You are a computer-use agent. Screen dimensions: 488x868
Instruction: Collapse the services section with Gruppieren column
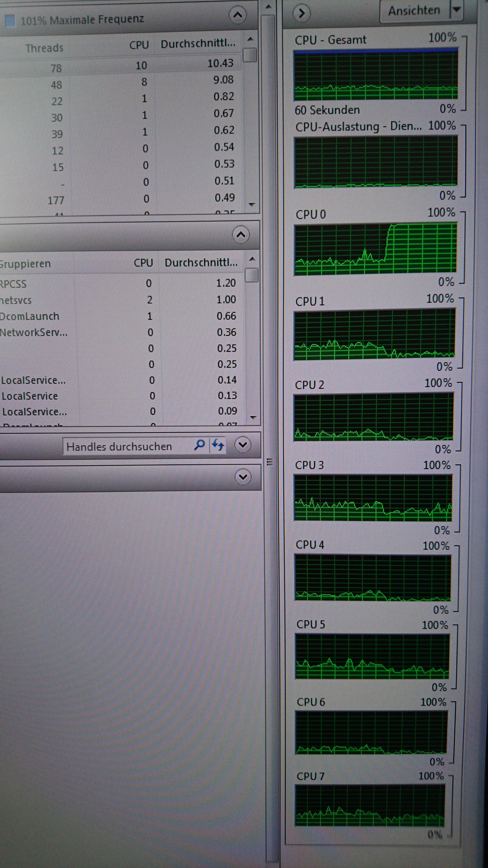point(241,235)
